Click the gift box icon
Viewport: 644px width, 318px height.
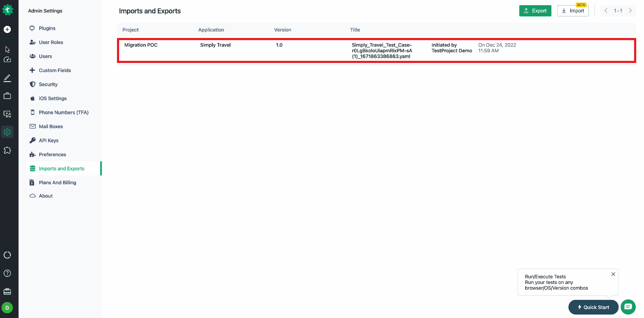(7, 291)
